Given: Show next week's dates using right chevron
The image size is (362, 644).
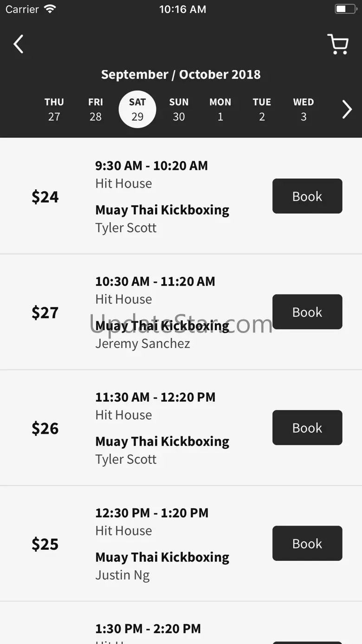Looking at the screenshot, I should tap(347, 110).
